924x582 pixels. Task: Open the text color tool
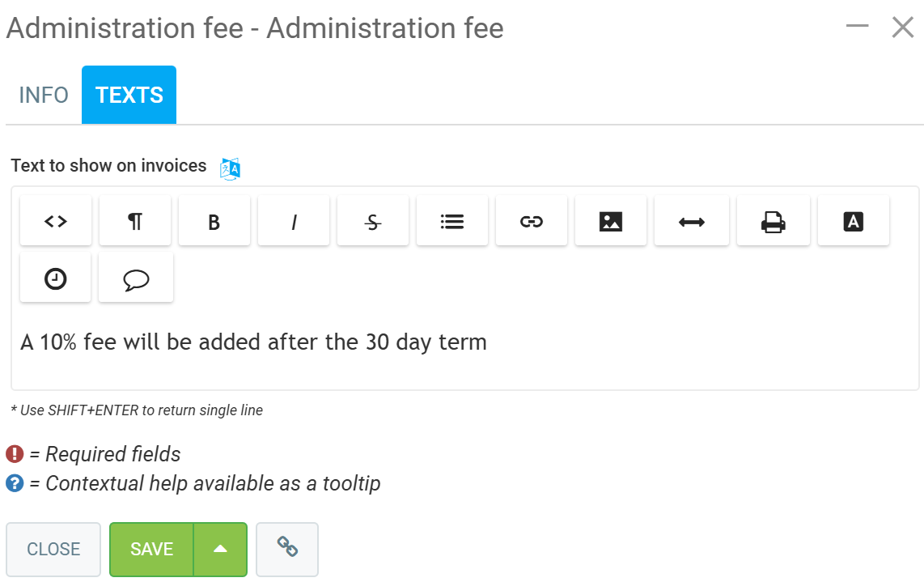pos(854,221)
